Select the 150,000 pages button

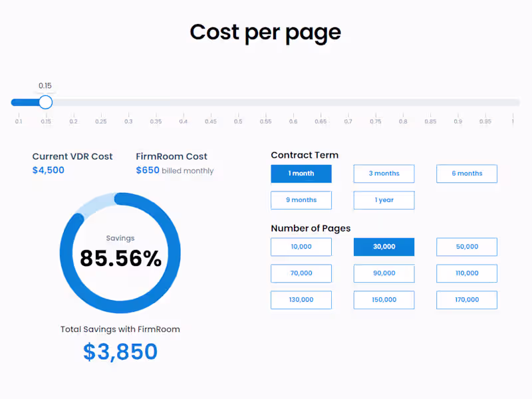[384, 300]
